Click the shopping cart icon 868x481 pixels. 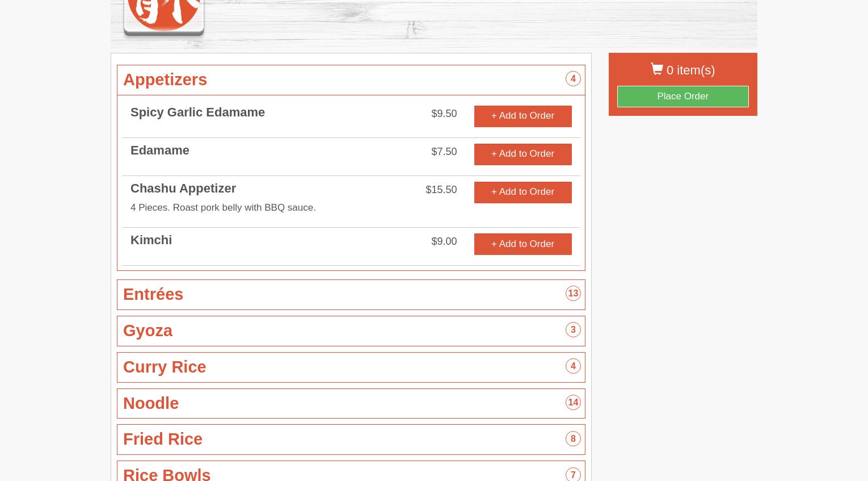coord(656,69)
